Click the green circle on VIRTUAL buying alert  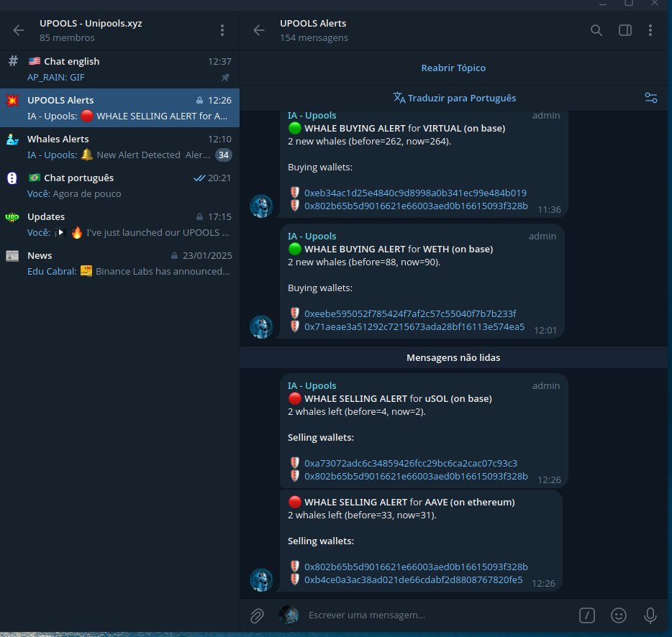pos(295,128)
